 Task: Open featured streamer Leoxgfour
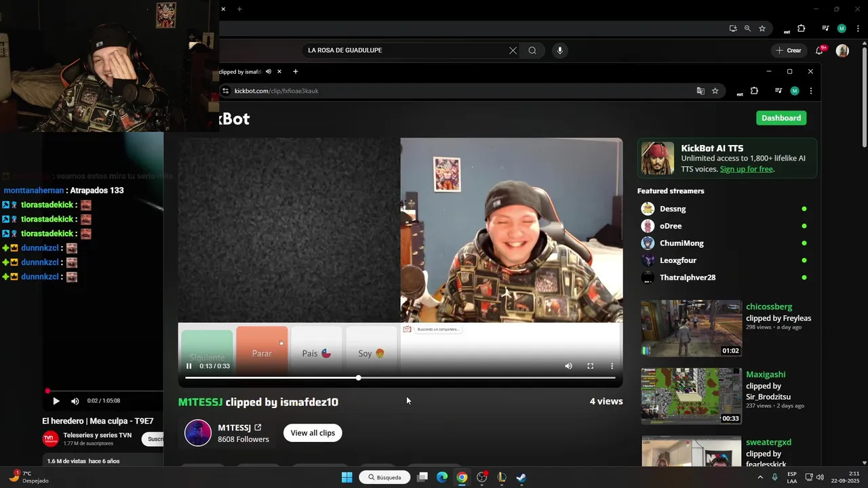click(678, 260)
